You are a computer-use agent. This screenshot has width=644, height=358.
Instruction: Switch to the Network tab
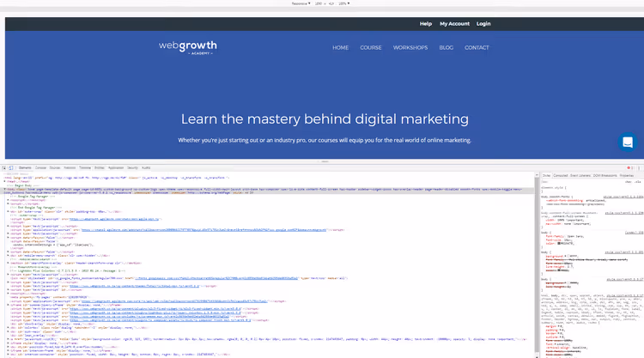click(x=70, y=168)
